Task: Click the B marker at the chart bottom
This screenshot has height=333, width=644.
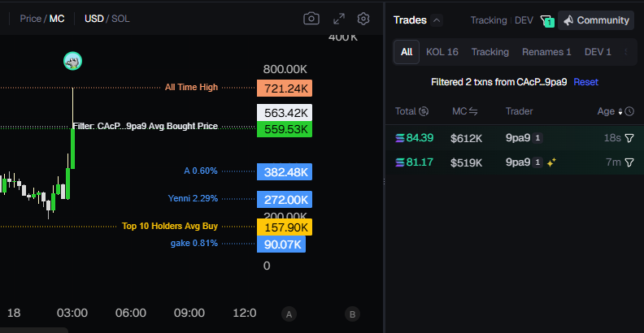Action: click(352, 314)
